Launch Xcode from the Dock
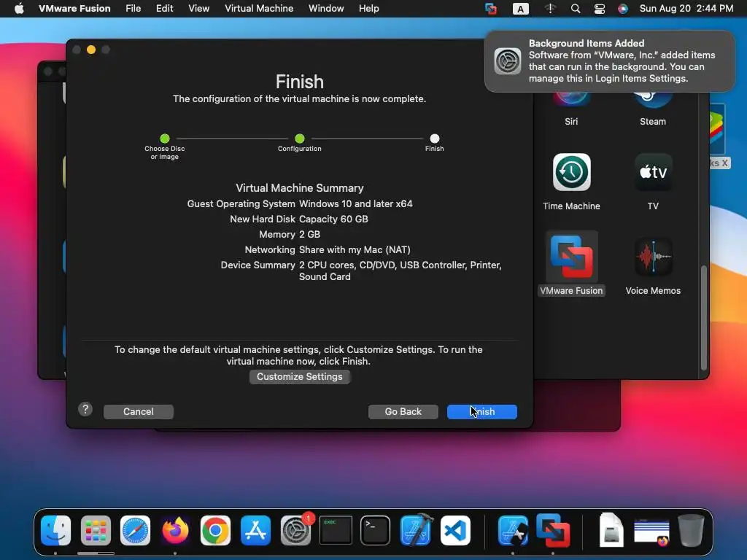Viewport: 747px width, 560px height. tap(416, 529)
